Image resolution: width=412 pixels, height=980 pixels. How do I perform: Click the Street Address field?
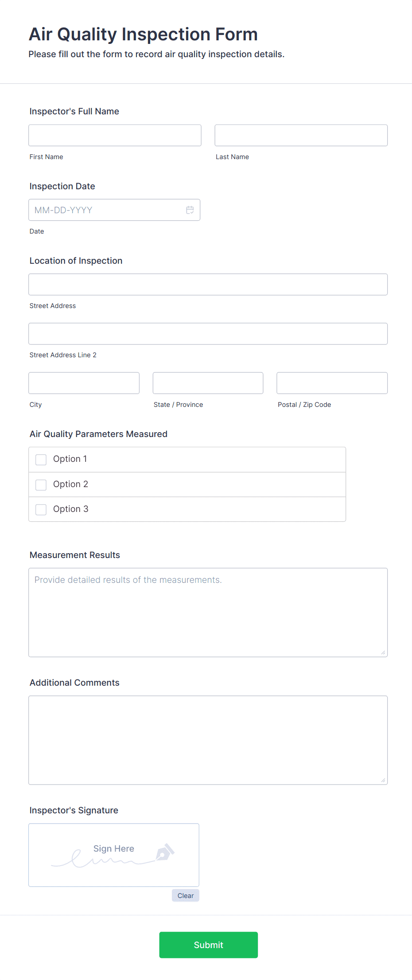[208, 284]
